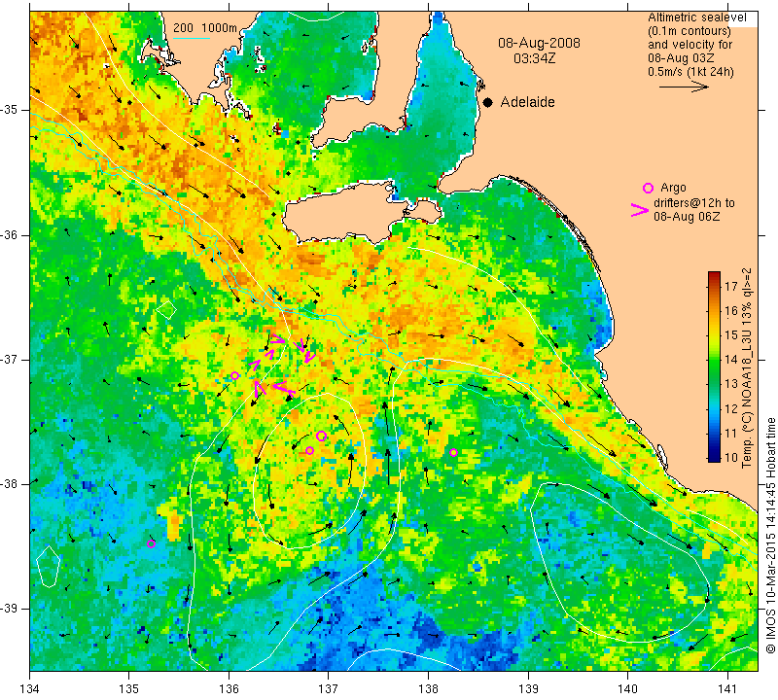Click longitude axis label 135
Viewport: 778px width, 700px height.
tap(129, 689)
